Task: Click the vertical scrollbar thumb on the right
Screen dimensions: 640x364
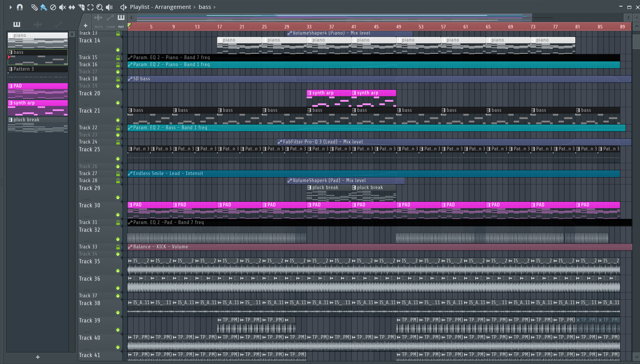Action: pos(636,42)
